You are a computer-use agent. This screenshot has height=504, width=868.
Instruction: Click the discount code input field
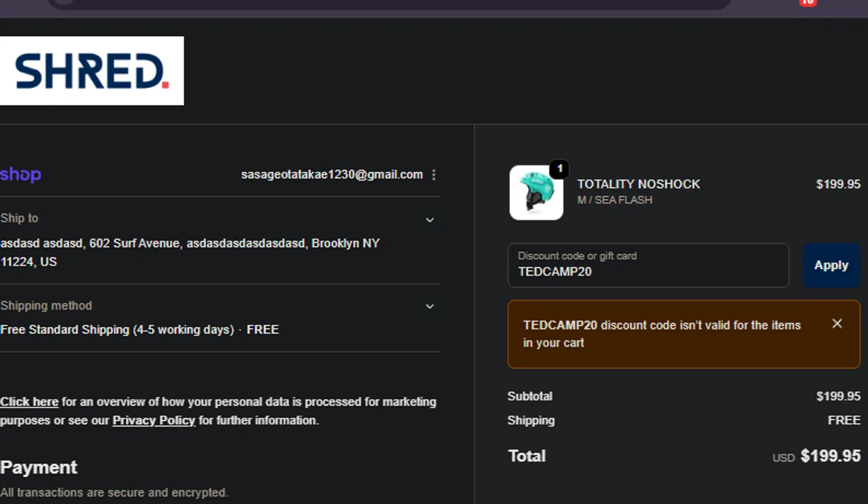click(x=648, y=265)
